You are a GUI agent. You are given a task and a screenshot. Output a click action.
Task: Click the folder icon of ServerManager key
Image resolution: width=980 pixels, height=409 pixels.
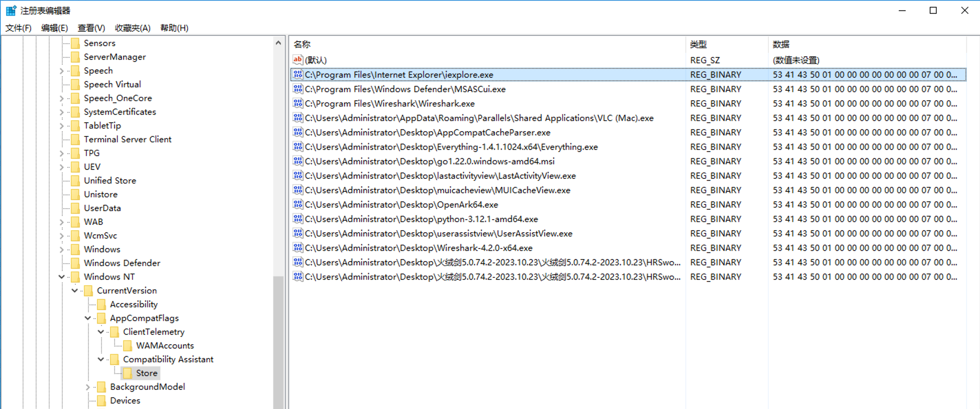(75, 57)
